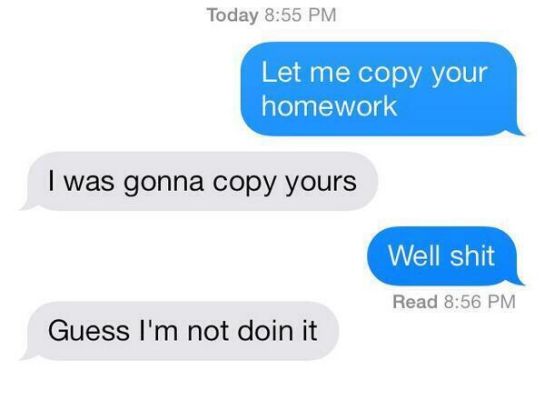Screen dimensions: 544x400
Task: Tap the 'Read 8:56 PM' receipt
Action: pyautogui.click(x=454, y=301)
